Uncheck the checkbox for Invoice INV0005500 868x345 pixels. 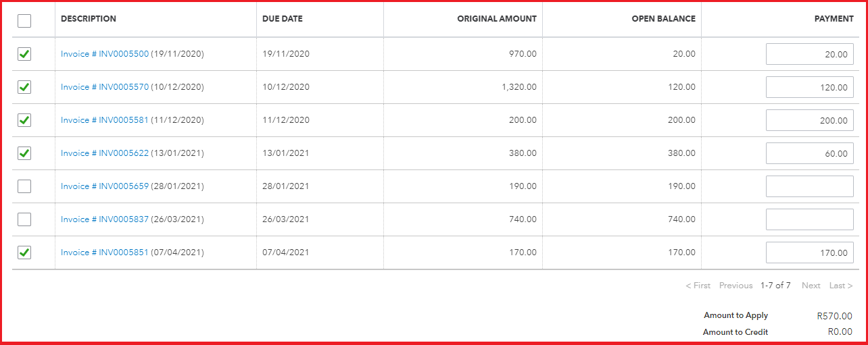[x=24, y=54]
